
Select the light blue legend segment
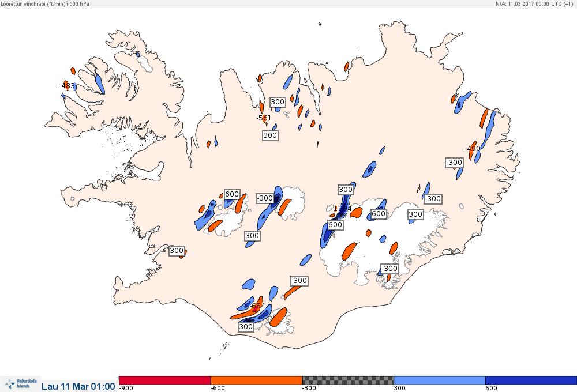coord(439,380)
